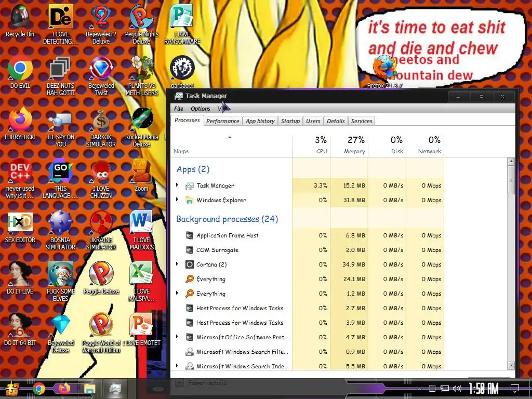Select Microsoft Windows Search Filter row
532x399 pixels.
pos(308,352)
